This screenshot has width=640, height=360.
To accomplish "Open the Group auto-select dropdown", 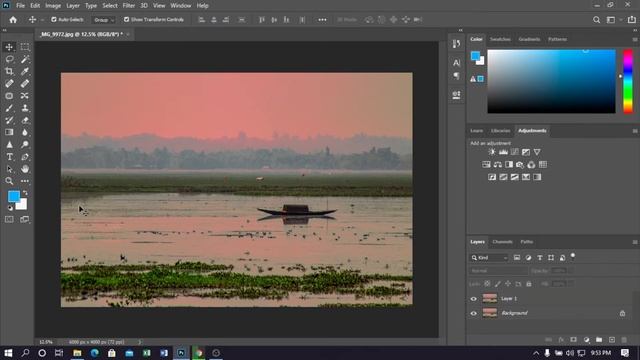I will (x=104, y=20).
